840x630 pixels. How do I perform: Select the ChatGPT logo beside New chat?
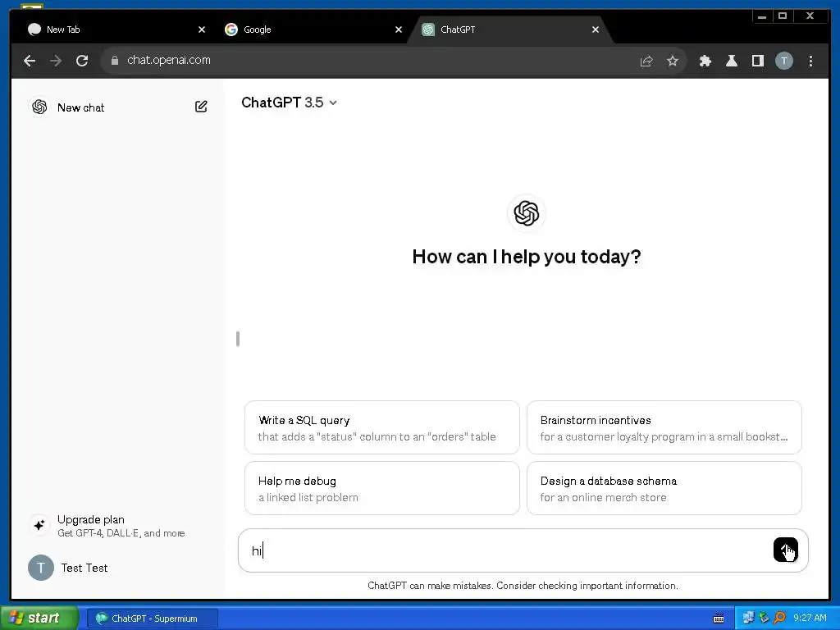[x=39, y=107]
